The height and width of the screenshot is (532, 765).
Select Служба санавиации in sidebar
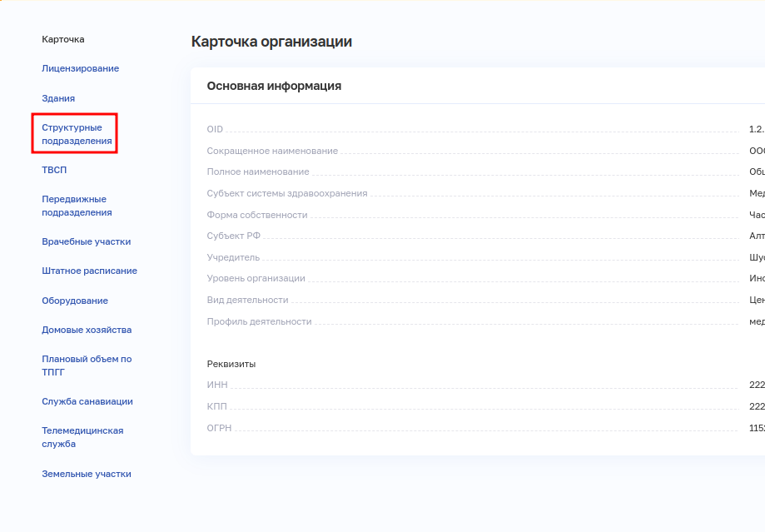pos(87,401)
